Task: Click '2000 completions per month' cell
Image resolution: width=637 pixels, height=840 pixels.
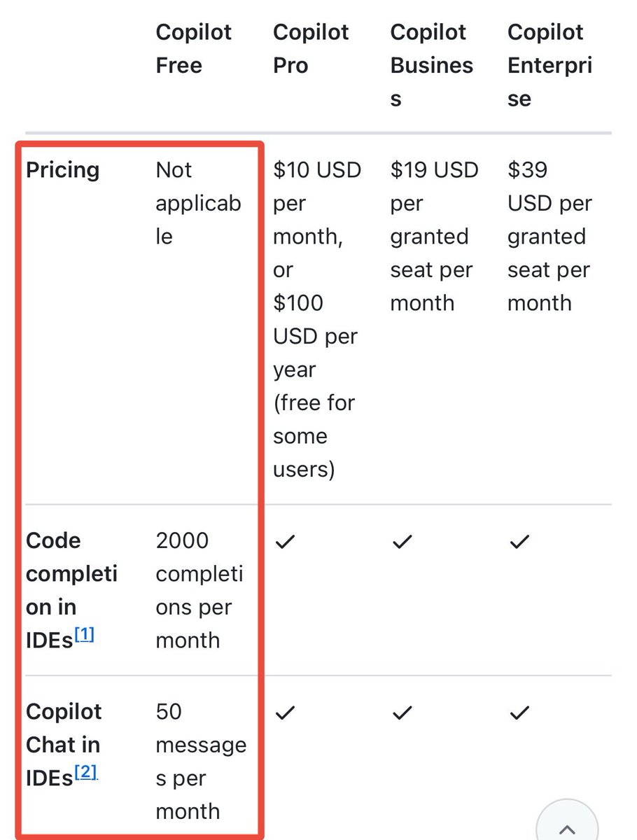Action: (x=199, y=590)
